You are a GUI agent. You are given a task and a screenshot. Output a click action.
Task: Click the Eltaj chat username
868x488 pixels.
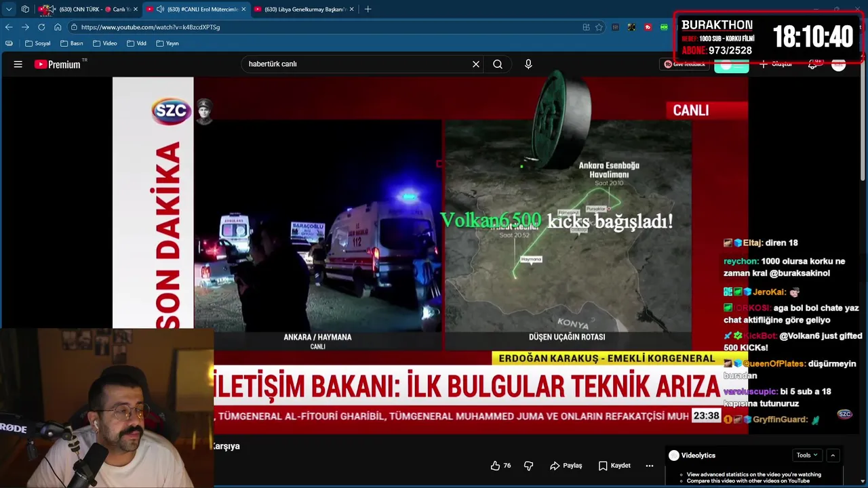tap(753, 243)
